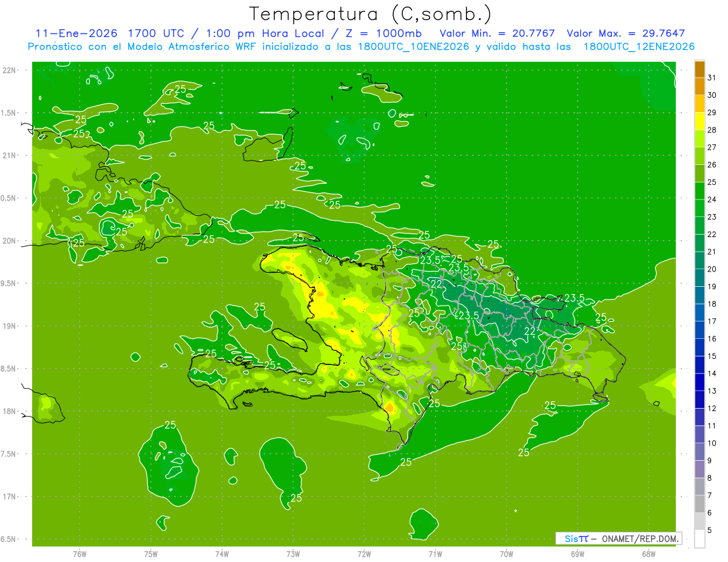Click the '21N' latitude axis label
This screenshot has height=562, width=728.
[x=9, y=156]
